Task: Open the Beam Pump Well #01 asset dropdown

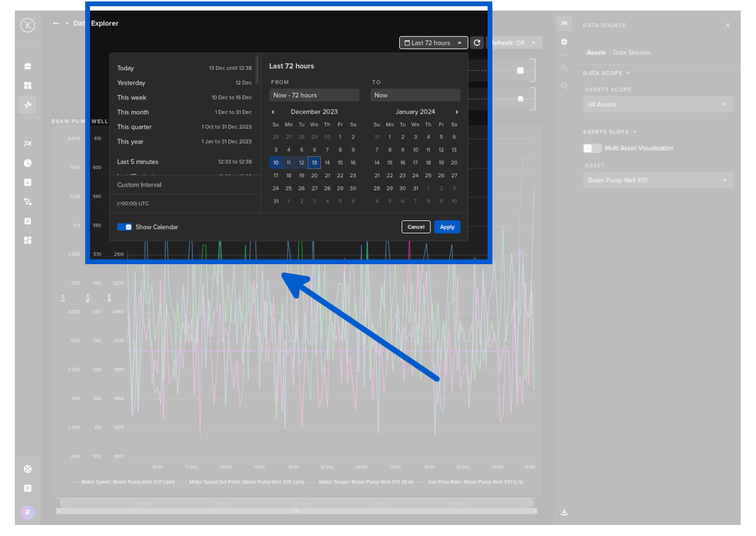Action: click(x=657, y=180)
